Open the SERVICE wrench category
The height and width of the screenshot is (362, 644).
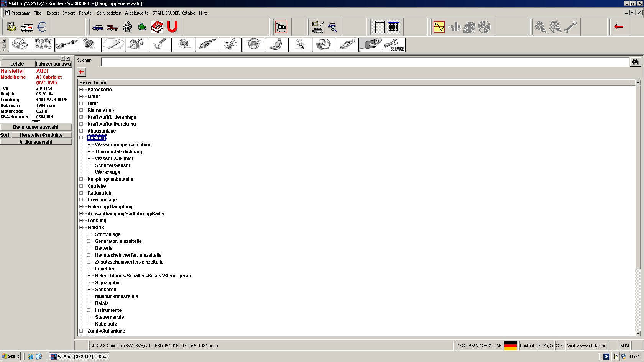click(394, 45)
